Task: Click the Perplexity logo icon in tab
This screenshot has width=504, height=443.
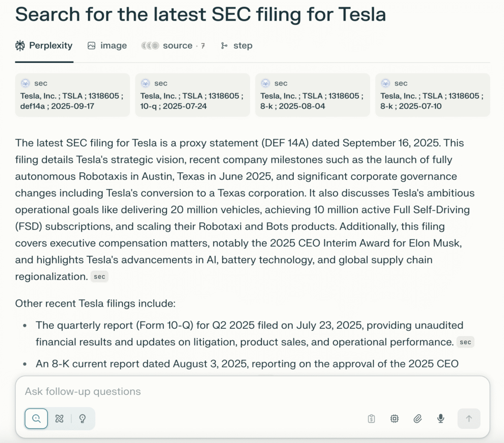Action: click(x=20, y=46)
